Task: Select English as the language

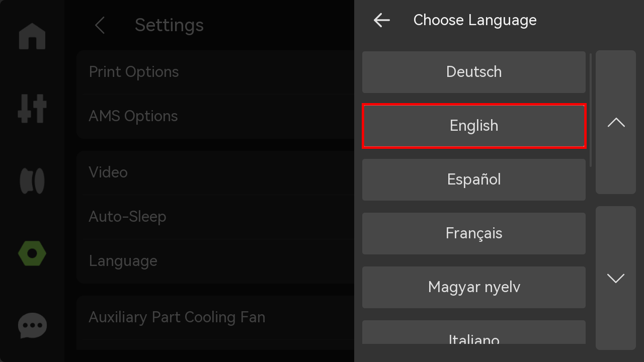Action: point(474,126)
